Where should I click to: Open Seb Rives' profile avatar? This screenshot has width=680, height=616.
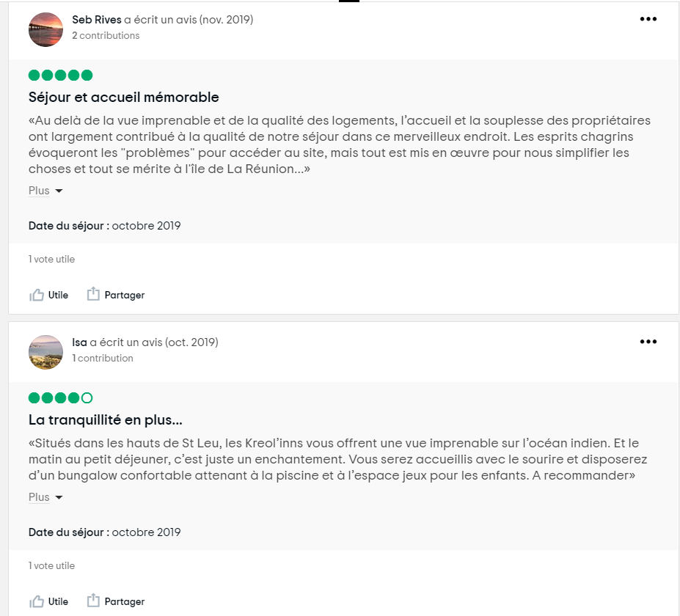coord(45,29)
